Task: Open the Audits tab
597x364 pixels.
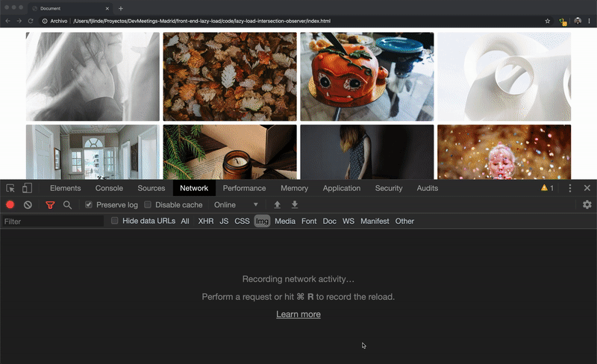Action: click(428, 188)
